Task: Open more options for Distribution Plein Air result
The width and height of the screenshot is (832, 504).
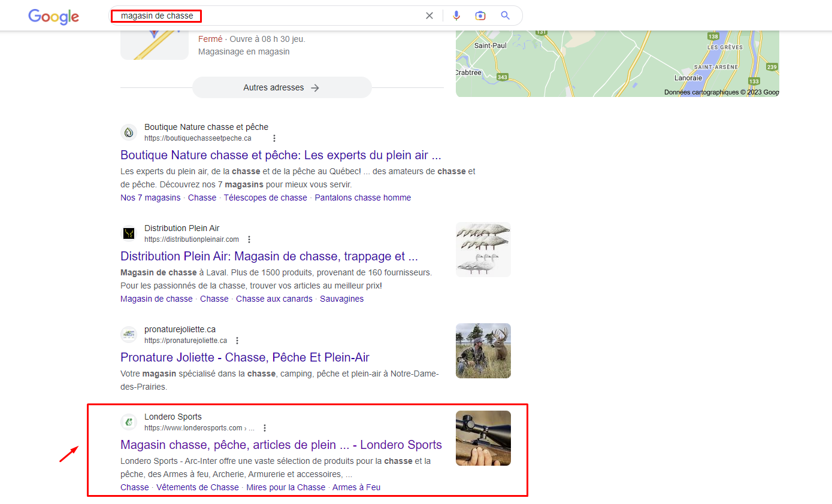Action: pyautogui.click(x=249, y=239)
